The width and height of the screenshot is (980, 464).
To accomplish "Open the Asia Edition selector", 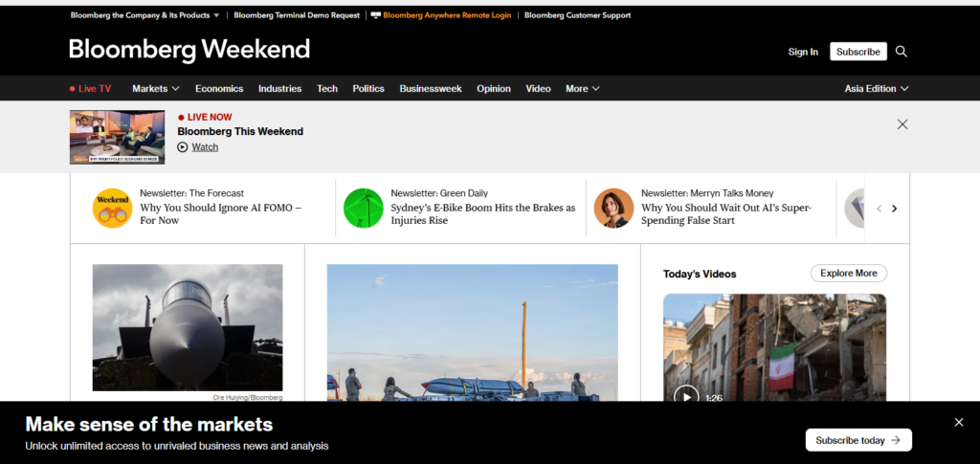I will pyautogui.click(x=877, y=89).
